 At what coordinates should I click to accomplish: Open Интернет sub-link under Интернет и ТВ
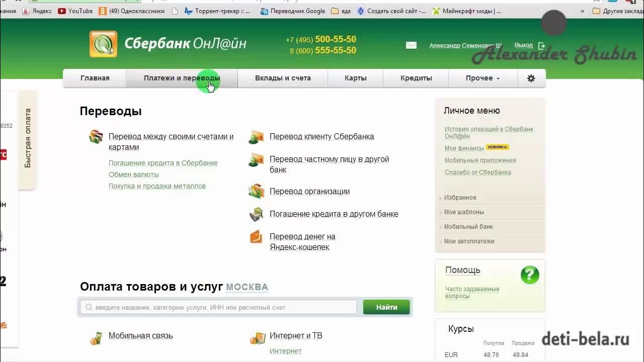tap(285, 351)
